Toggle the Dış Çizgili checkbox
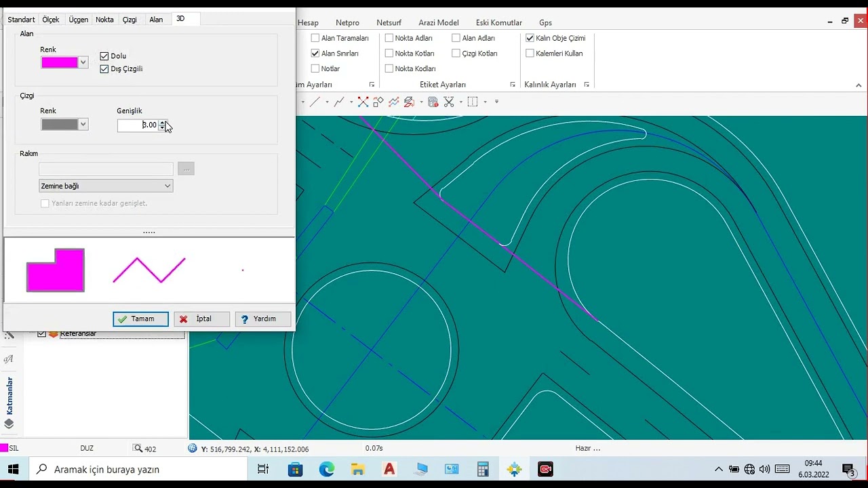The image size is (868, 488). (104, 68)
